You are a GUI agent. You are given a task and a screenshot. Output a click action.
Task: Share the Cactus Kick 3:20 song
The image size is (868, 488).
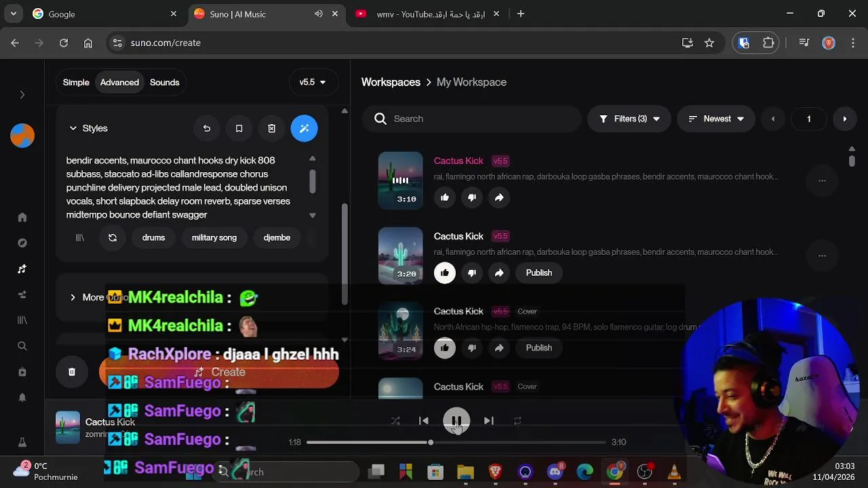click(499, 272)
